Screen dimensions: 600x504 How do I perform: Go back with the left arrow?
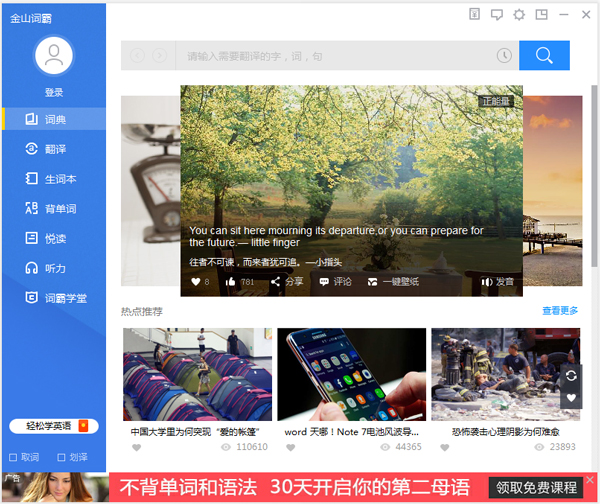[x=137, y=56]
